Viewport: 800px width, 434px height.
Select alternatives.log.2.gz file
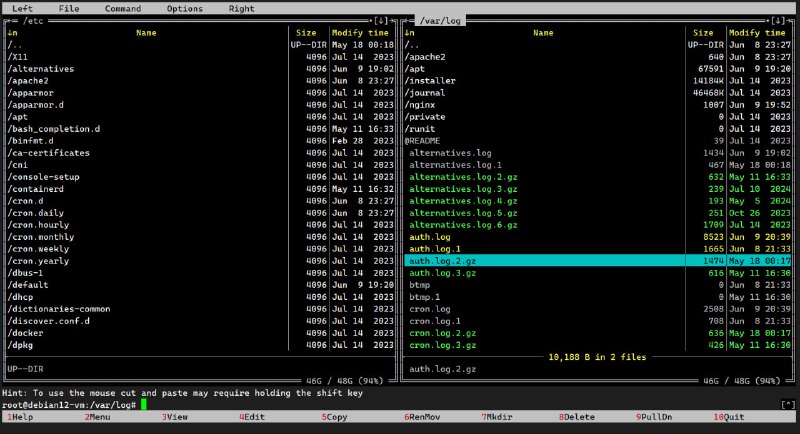(x=544, y=176)
